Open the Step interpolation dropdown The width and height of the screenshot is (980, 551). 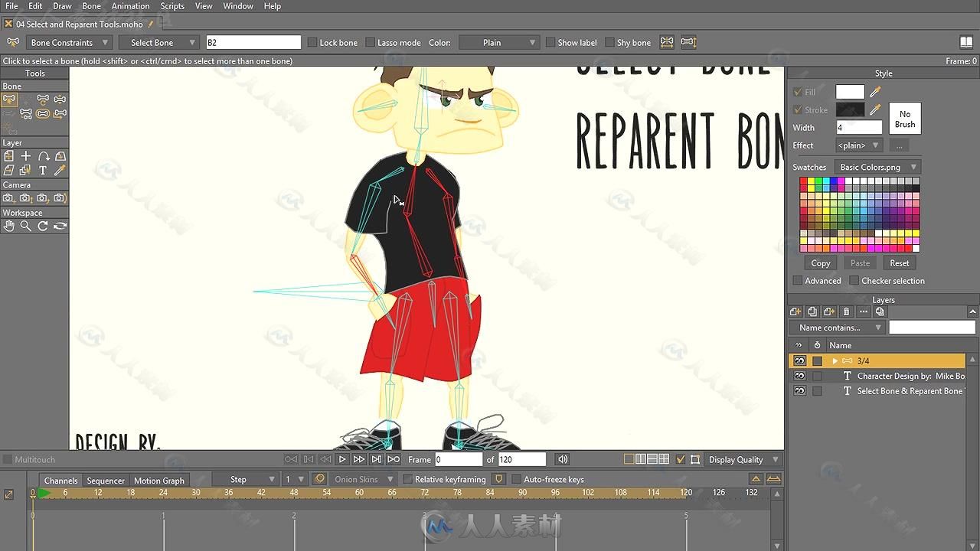(244, 479)
